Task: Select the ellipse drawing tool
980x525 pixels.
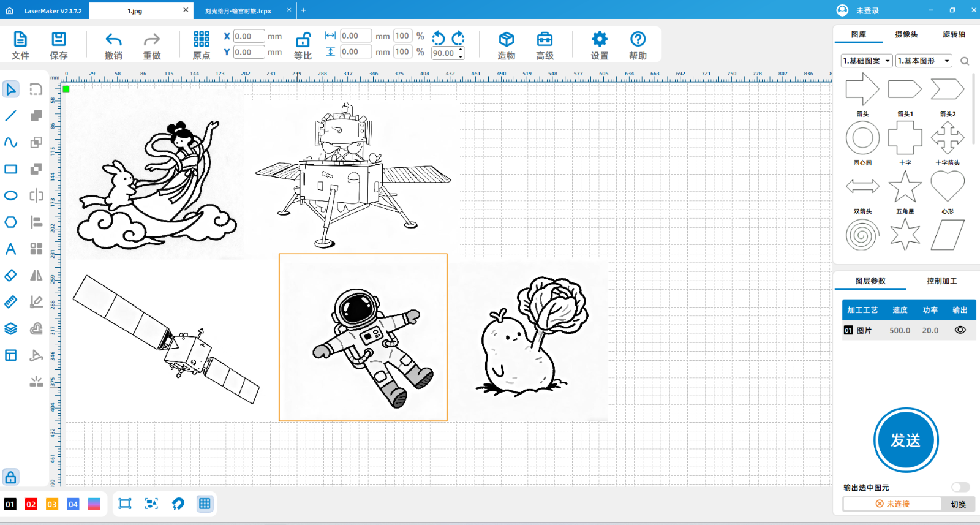Action: tap(11, 195)
